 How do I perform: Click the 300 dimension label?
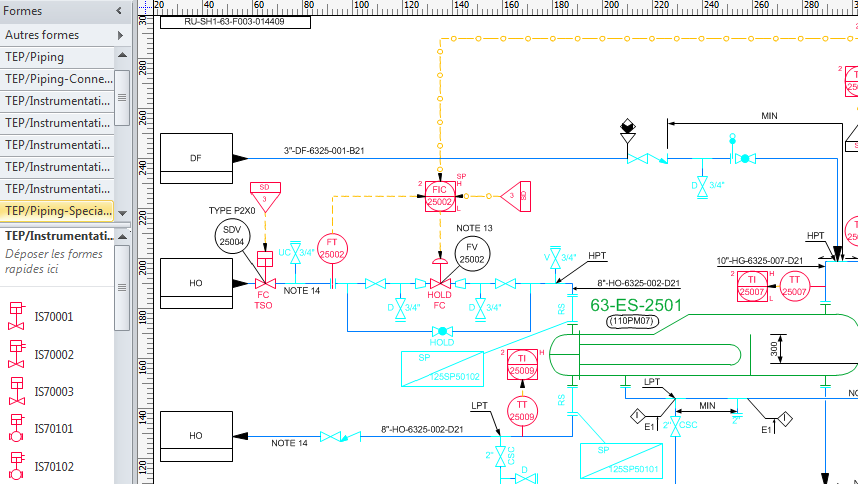[x=774, y=349]
